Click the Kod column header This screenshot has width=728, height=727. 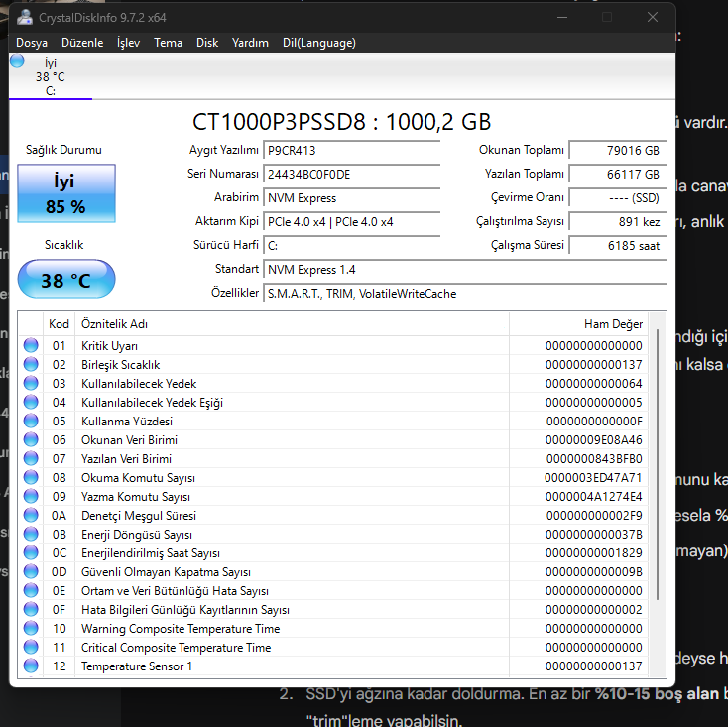pos(59,324)
